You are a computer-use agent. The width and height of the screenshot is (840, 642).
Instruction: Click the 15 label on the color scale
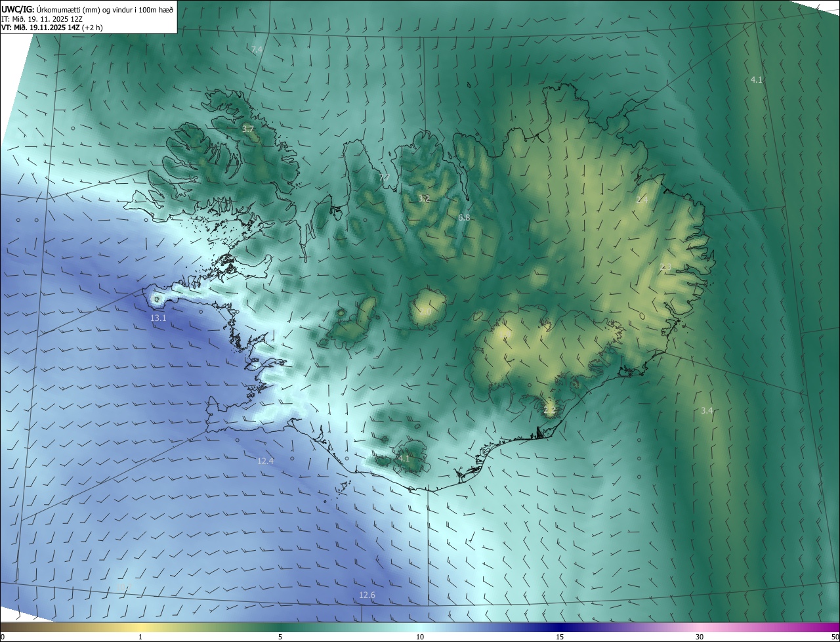point(560,637)
